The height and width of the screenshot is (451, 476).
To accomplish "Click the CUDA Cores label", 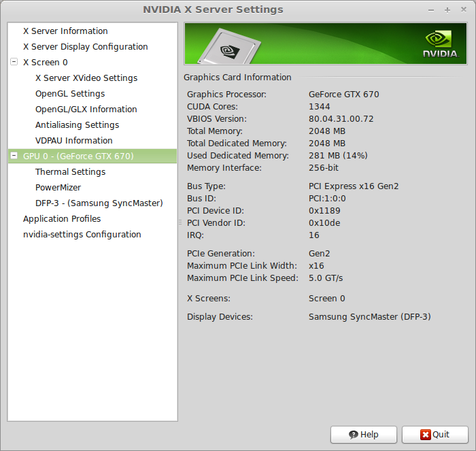I will pos(212,107).
